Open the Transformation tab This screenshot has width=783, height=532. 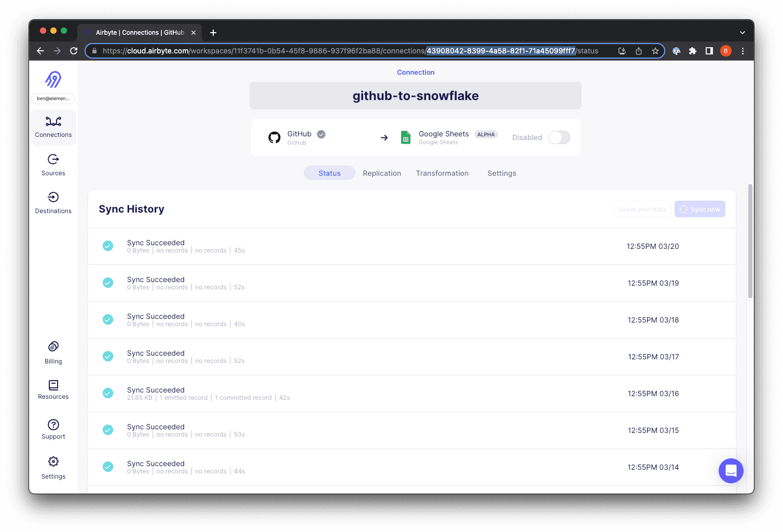click(x=442, y=173)
